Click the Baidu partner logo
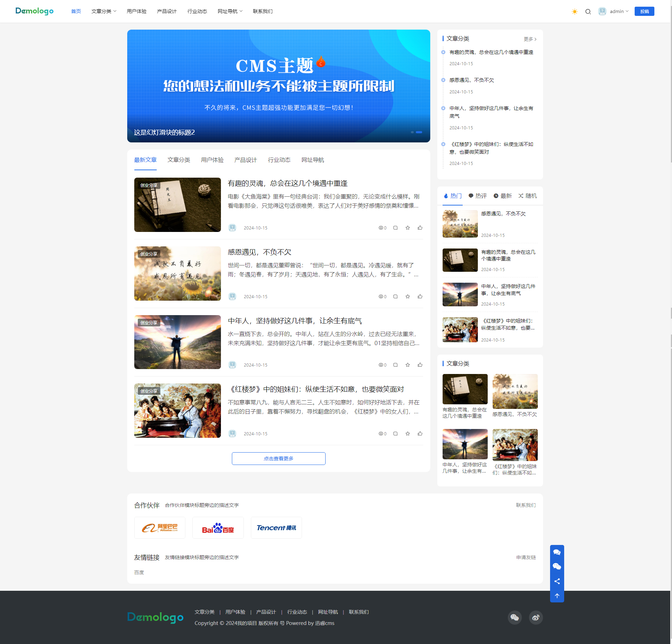672x644 pixels. pyautogui.click(x=217, y=528)
